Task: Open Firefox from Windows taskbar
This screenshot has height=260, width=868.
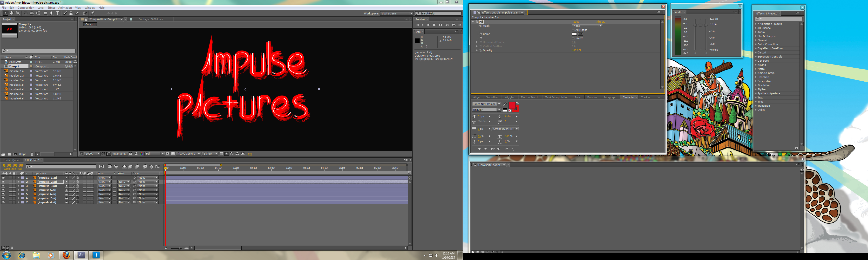Action: pos(66,255)
